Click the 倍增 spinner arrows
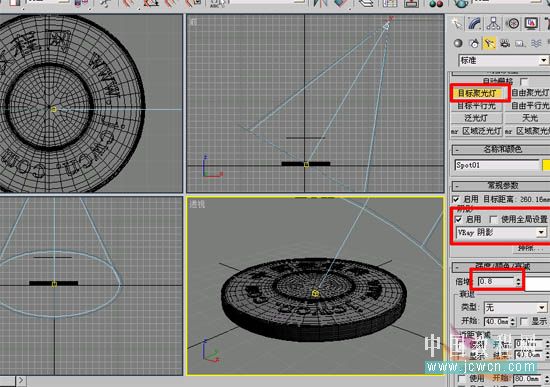This screenshot has height=387, width=550. [x=518, y=282]
